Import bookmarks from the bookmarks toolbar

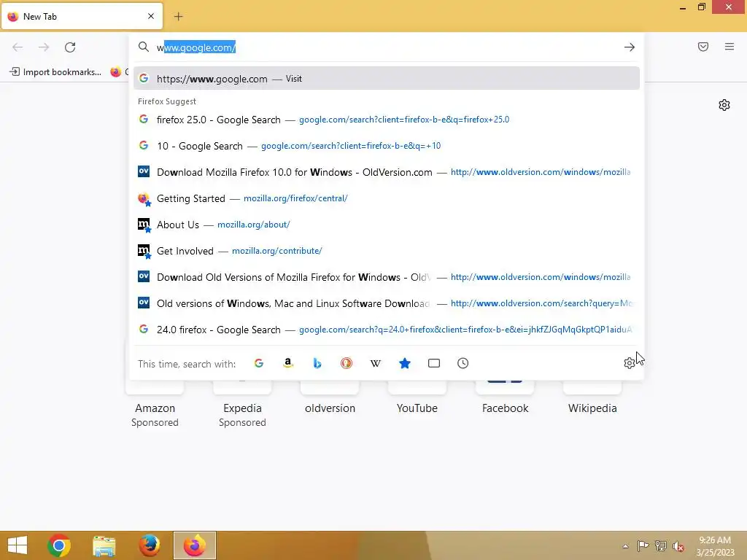coord(55,72)
